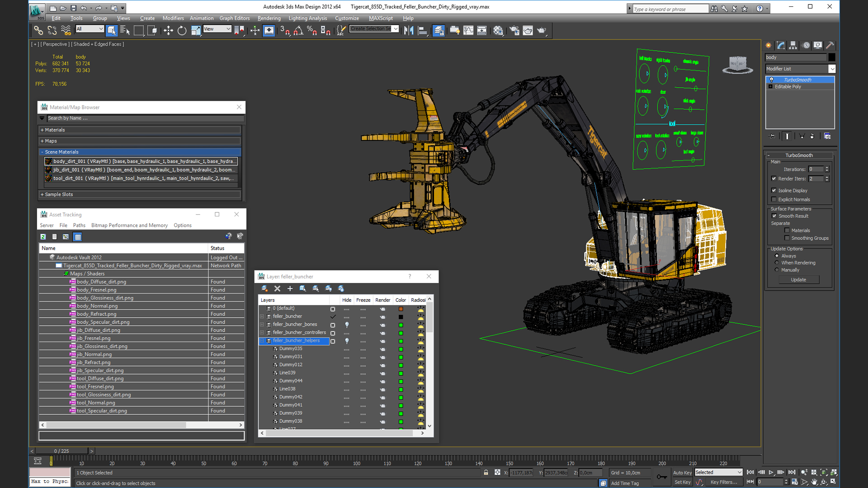Open Paths menu in Asset Tracking
Image resolution: width=868 pixels, height=488 pixels.
79,225
